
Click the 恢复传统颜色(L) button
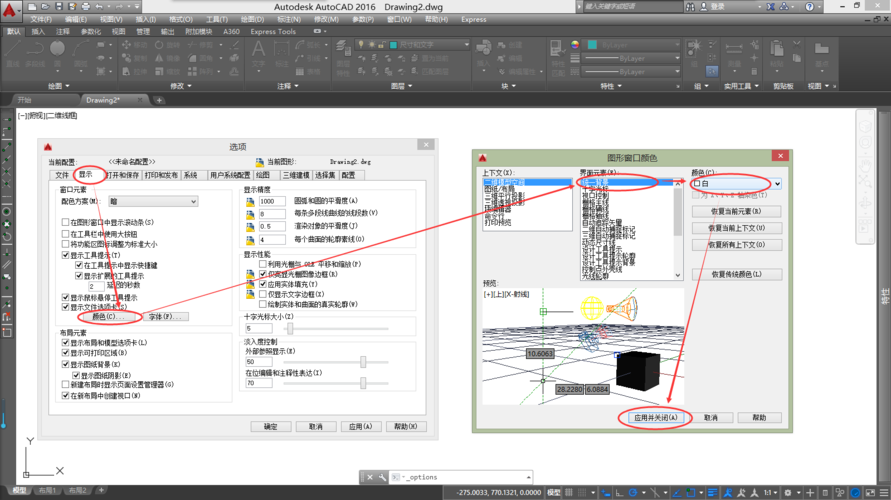[x=736, y=274]
